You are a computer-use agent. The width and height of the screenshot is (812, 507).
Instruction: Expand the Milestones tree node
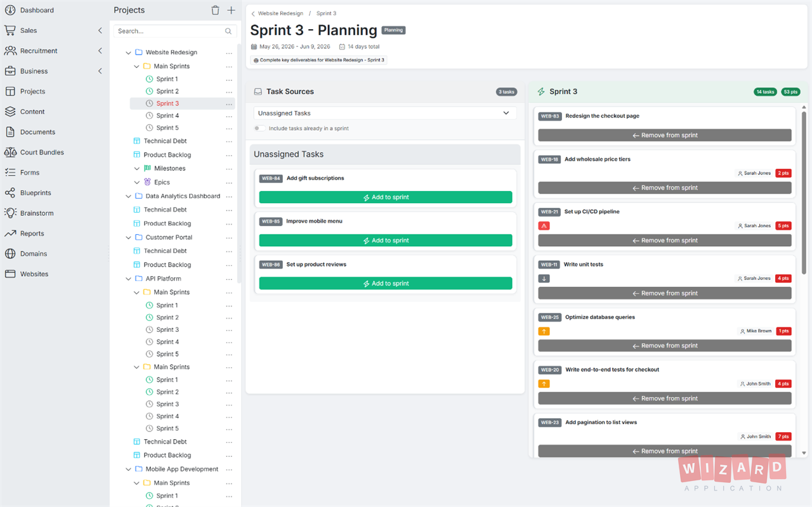point(136,169)
